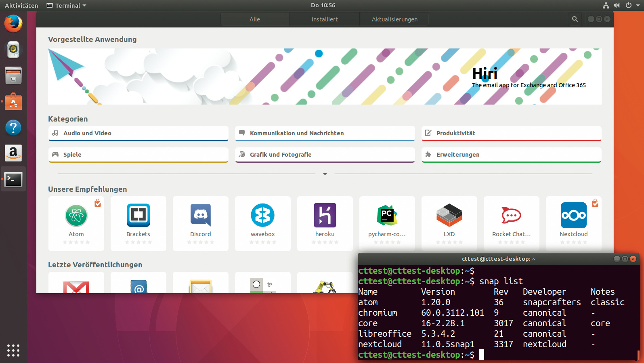Open the Produktivität category
This screenshot has height=363, width=644.
pos(511,133)
